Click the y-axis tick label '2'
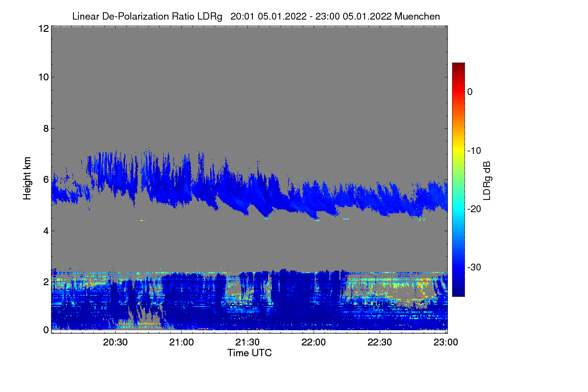The width and height of the screenshot is (588, 392). tap(46, 282)
